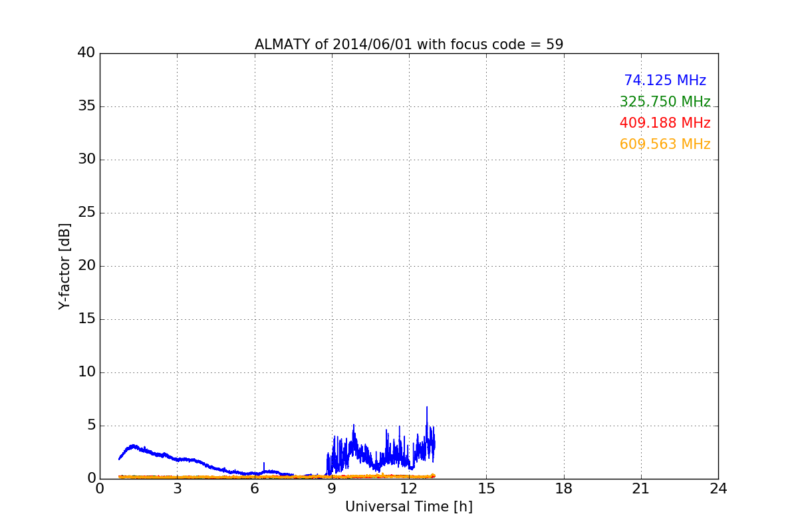
Task: Click the x-axis tick label 6
Action: [255, 488]
